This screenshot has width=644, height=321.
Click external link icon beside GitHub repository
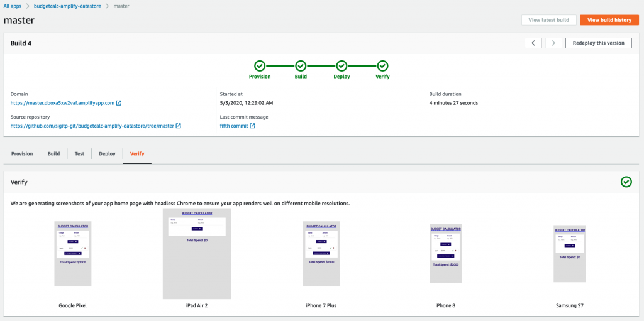[178, 126]
